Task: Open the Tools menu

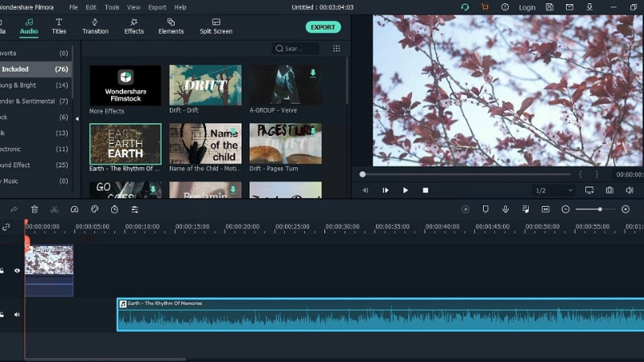Action: 112,7
